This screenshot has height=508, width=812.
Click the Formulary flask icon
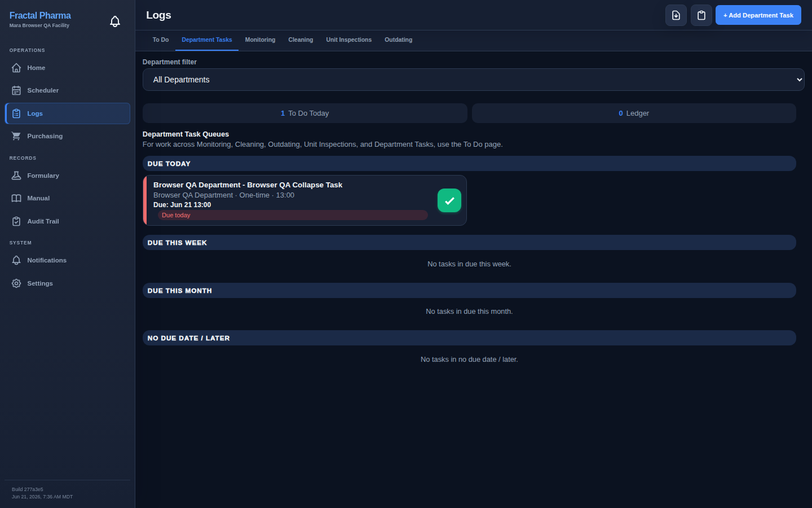pyautogui.click(x=16, y=176)
